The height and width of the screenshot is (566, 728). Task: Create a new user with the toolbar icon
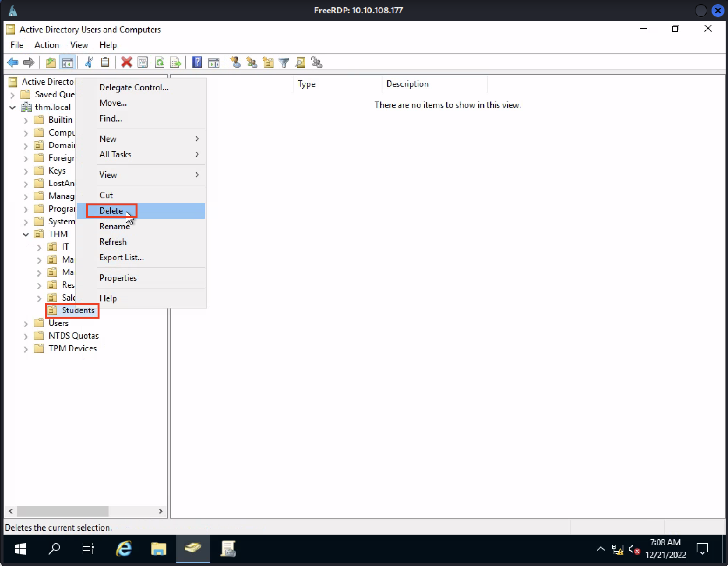(x=235, y=62)
